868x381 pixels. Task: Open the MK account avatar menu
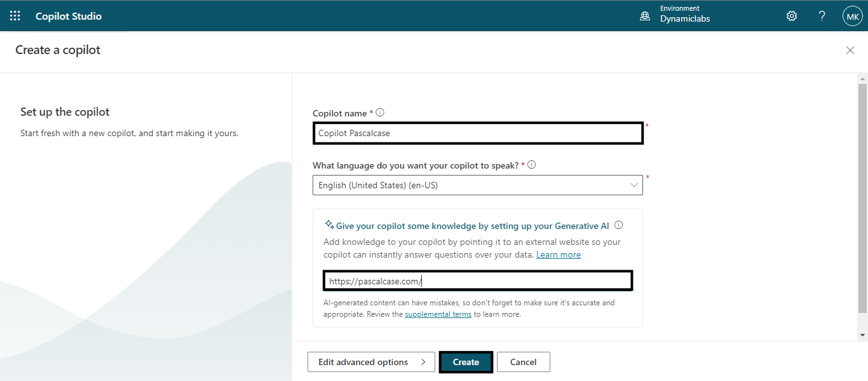click(x=852, y=16)
